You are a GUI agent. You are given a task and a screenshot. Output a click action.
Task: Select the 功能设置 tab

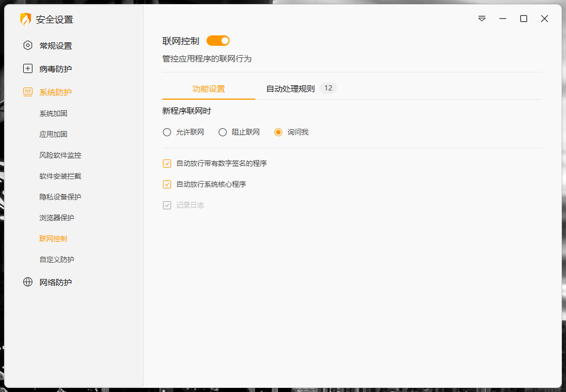click(208, 89)
